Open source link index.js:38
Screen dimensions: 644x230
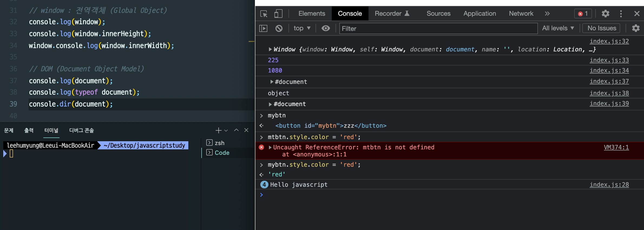pos(609,93)
